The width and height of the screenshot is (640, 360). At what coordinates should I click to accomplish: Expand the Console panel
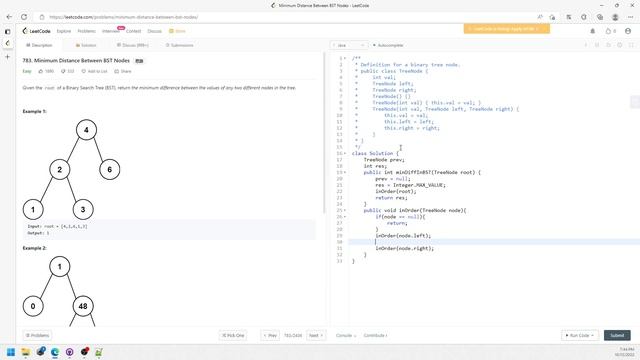[x=346, y=336]
